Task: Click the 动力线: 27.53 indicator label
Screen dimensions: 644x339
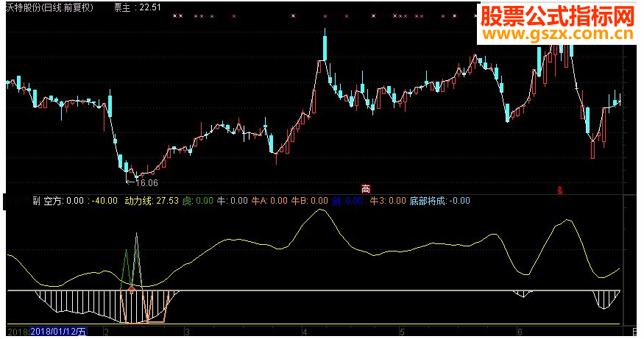Action: (x=152, y=201)
